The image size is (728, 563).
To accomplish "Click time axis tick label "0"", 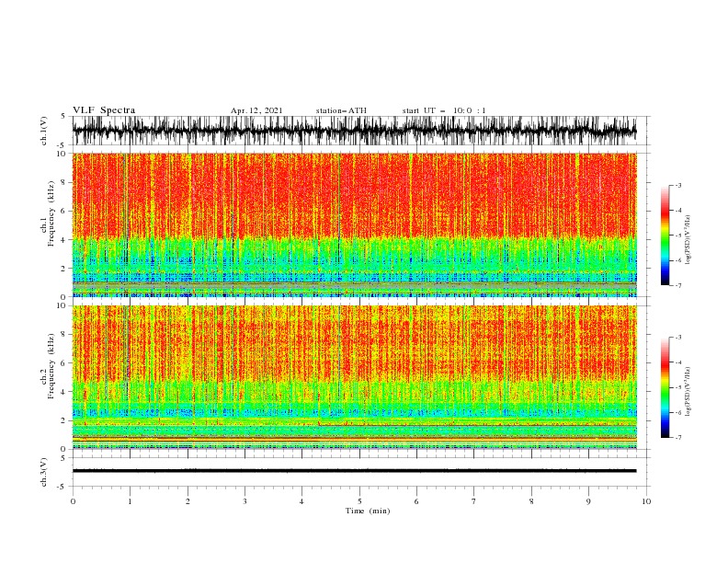I will [x=73, y=501].
